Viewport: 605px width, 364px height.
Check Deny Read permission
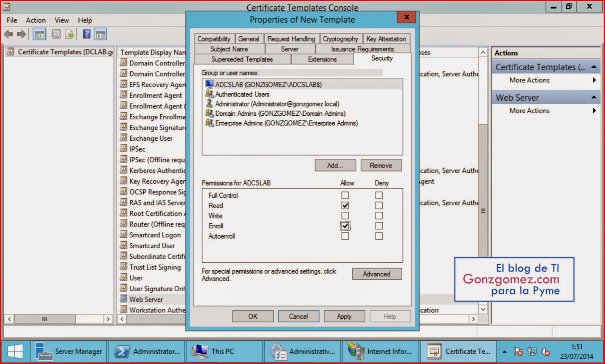379,205
